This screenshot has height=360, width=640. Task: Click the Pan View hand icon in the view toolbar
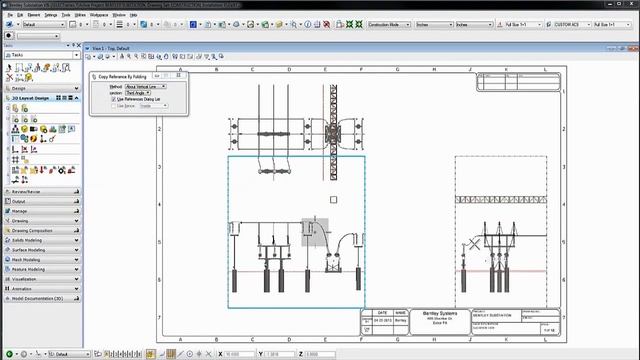pyautogui.click(x=166, y=56)
